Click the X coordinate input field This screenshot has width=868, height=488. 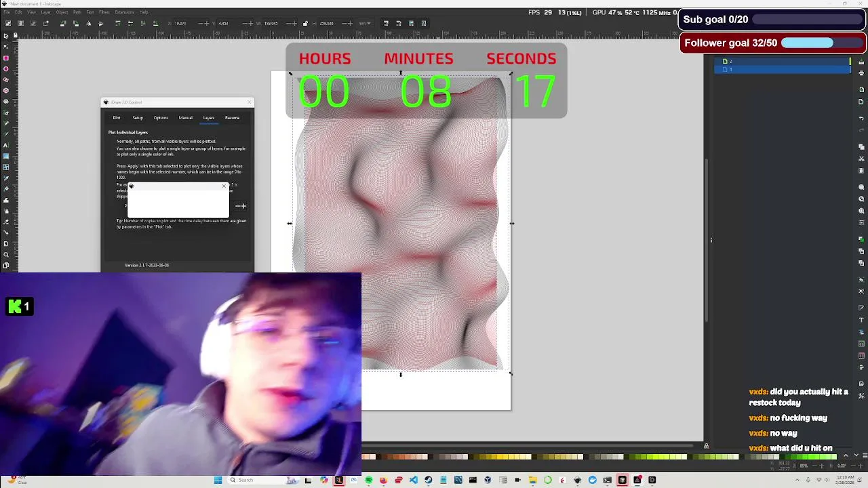click(x=185, y=23)
